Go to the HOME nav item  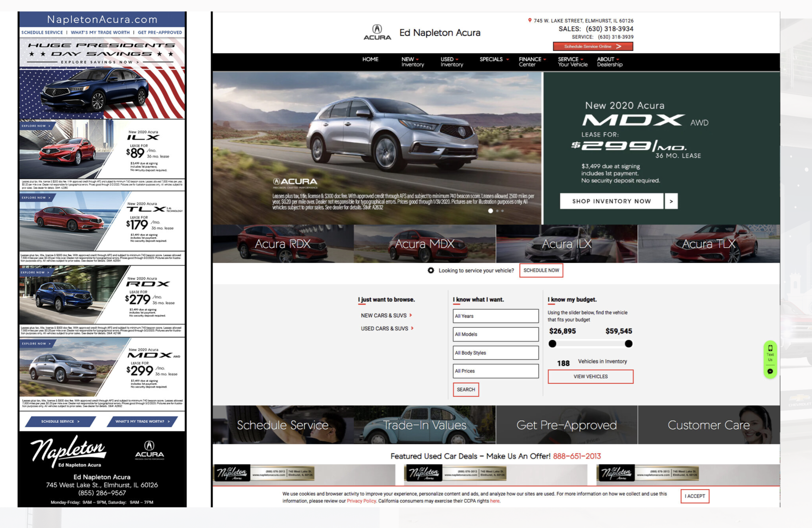[x=370, y=59]
